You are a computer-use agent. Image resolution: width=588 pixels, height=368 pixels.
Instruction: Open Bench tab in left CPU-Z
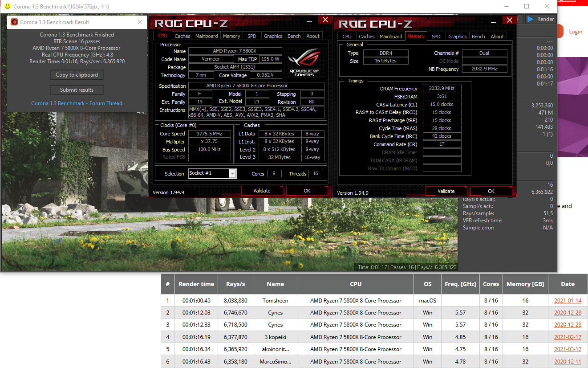coord(294,36)
